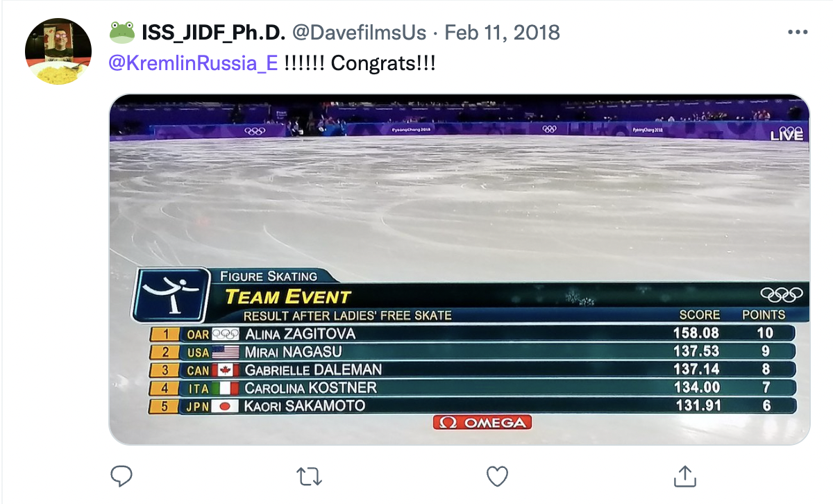Click the tweet text "Congrats!!!"
The height and width of the screenshot is (504, 833).
click(383, 62)
